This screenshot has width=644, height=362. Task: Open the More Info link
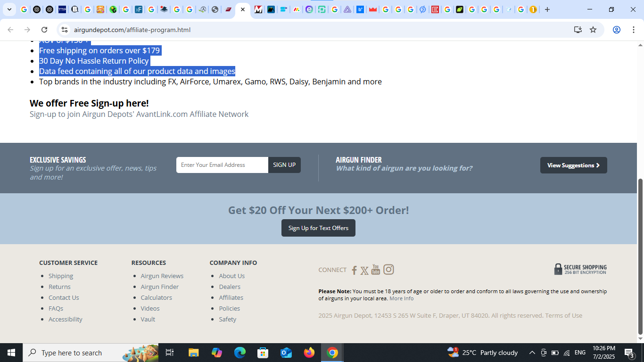402,298
